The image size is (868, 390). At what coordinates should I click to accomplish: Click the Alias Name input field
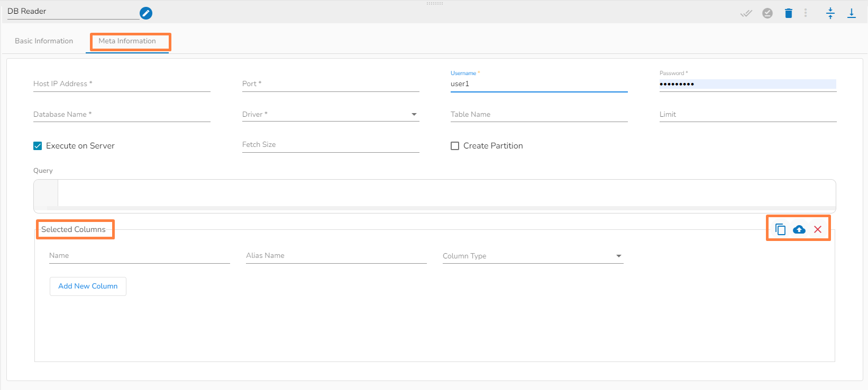pyautogui.click(x=336, y=256)
